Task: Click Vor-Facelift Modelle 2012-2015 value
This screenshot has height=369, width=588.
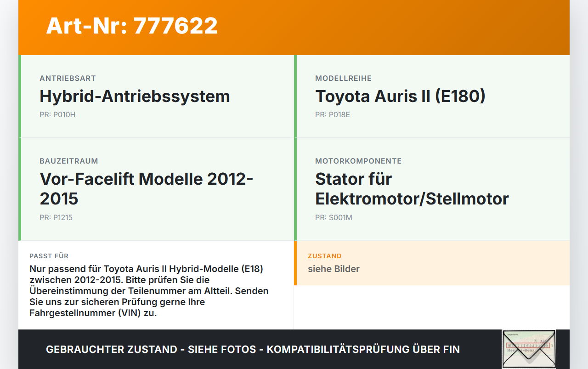Action: pyautogui.click(x=147, y=188)
